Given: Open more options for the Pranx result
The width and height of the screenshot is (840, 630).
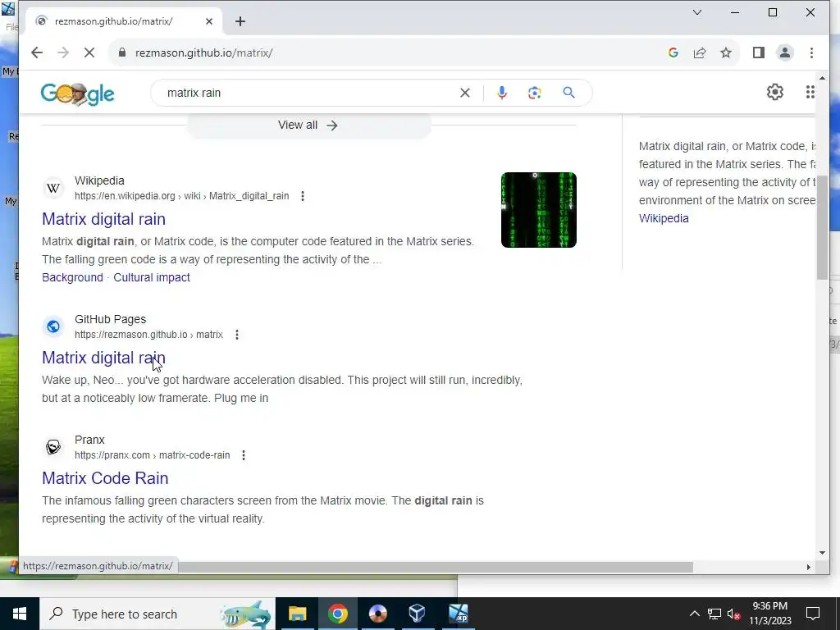Looking at the screenshot, I should [243, 455].
